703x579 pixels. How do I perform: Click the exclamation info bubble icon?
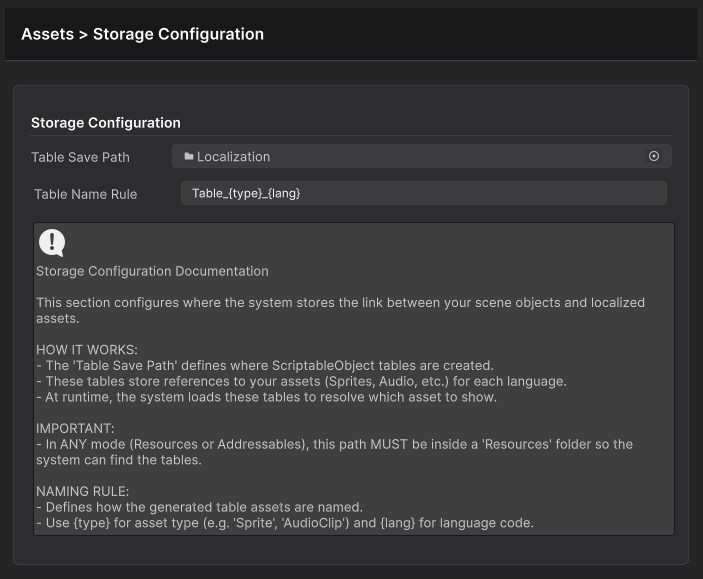point(52,243)
